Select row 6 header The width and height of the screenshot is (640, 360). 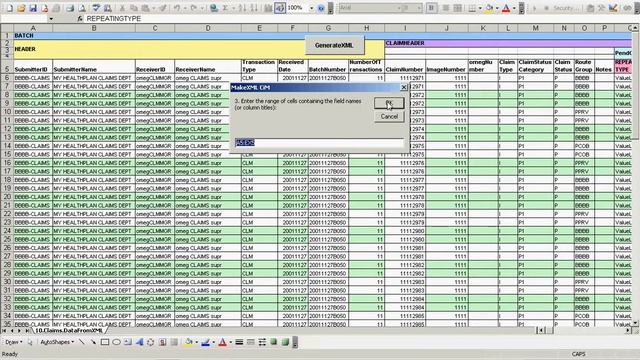pyautogui.click(x=7, y=78)
